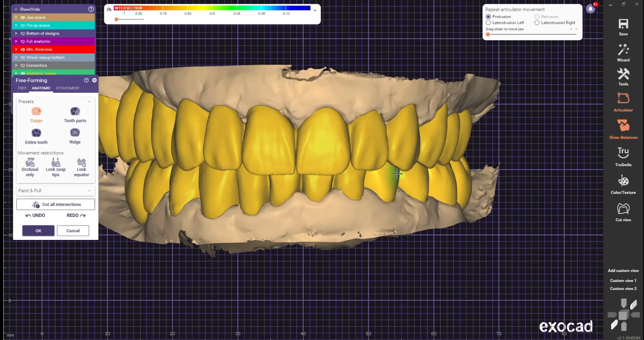Toggle visibility of Jaw scans
The image size is (644, 340).
[23, 18]
